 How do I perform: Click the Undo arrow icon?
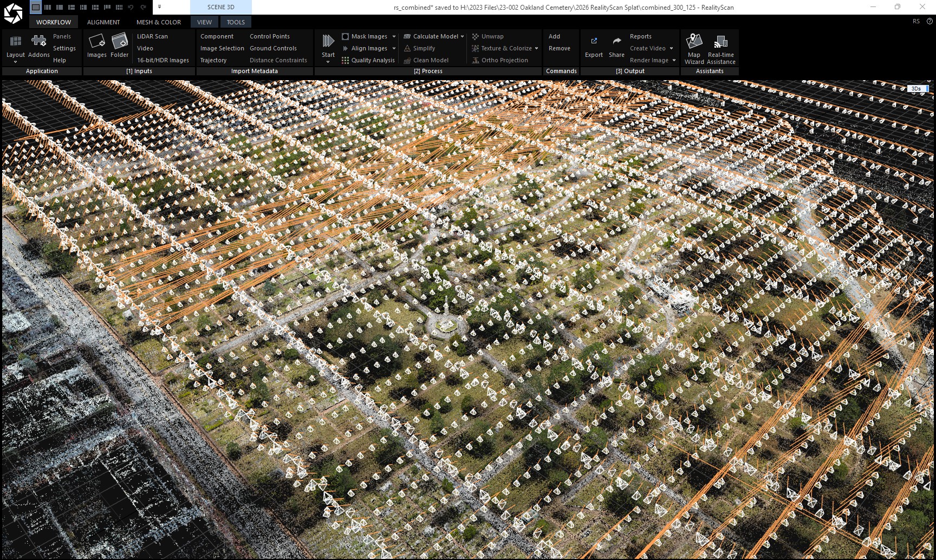(131, 7)
